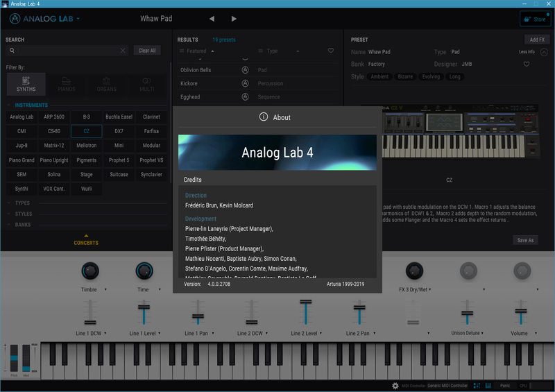Click the Arturia icon beside Oblivion Bells
The image size is (555, 392).
point(245,70)
